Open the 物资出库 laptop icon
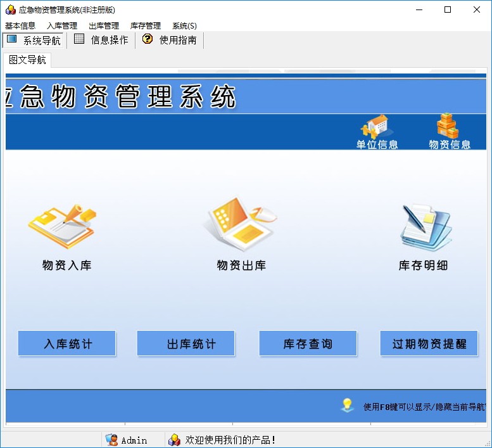 (241, 224)
